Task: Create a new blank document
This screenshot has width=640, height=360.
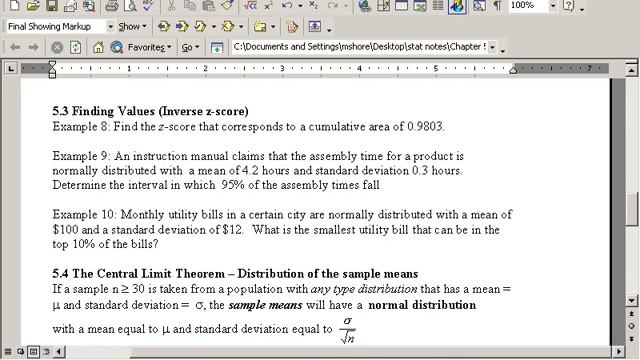Action: [x=14, y=5]
